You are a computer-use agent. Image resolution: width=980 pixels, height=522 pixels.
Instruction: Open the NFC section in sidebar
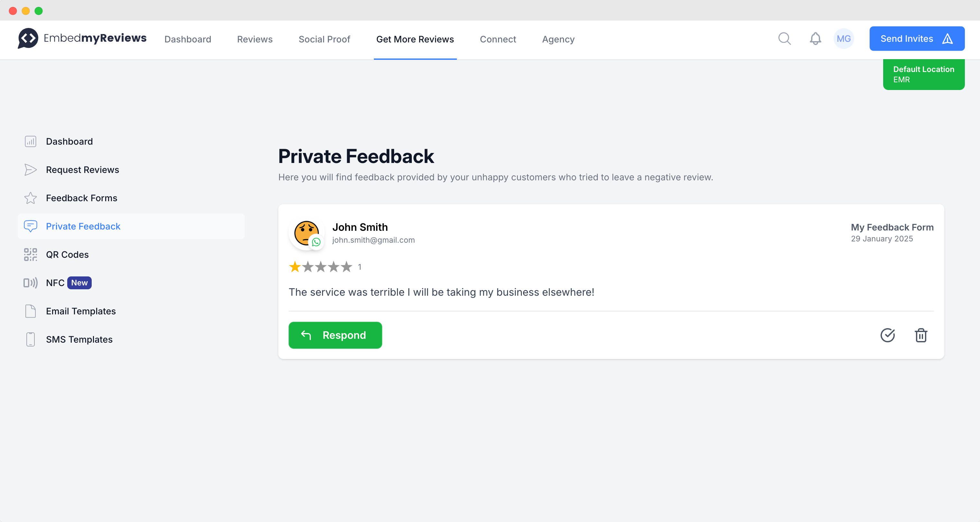tap(55, 283)
